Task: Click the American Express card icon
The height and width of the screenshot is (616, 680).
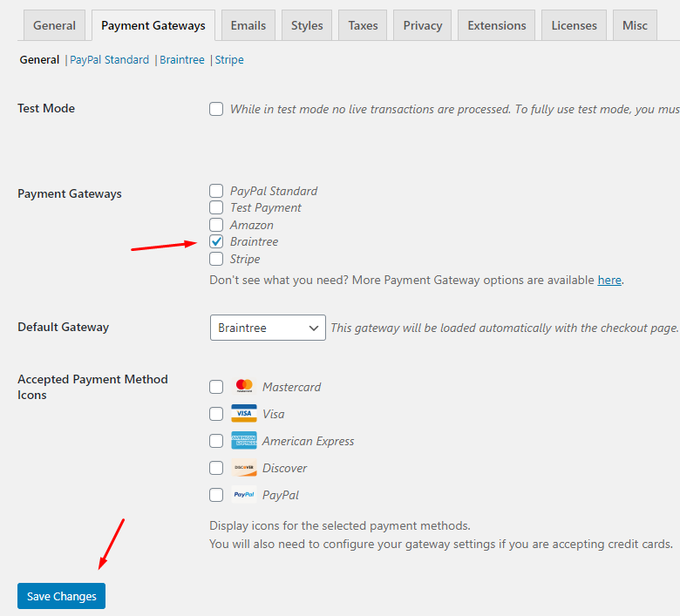Action: (x=244, y=441)
